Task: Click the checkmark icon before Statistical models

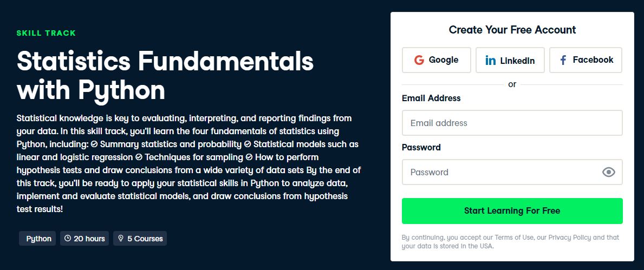Action: (248, 144)
